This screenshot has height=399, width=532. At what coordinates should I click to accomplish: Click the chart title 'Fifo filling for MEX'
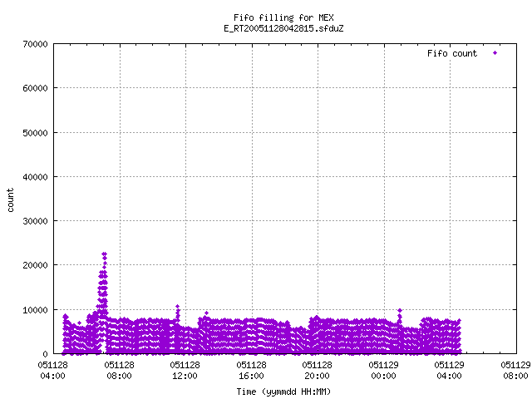(283, 17)
